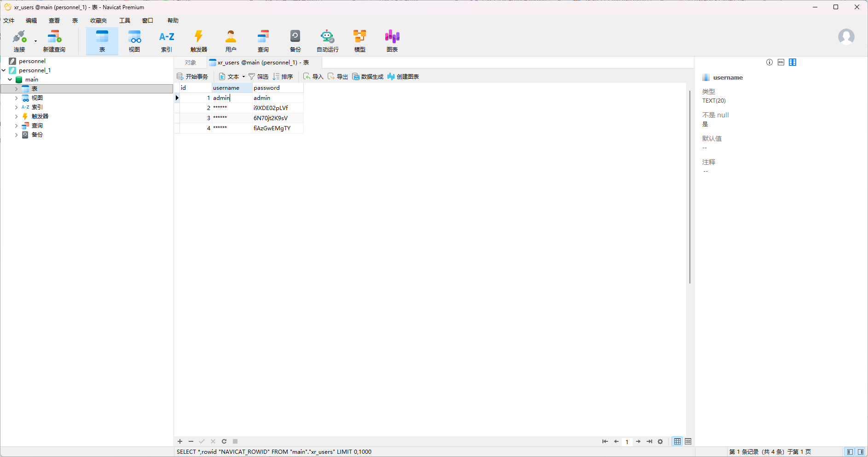Expand the 视图 tree node
The width and height of the screenshot is (868, 457).
click(17, 98)
